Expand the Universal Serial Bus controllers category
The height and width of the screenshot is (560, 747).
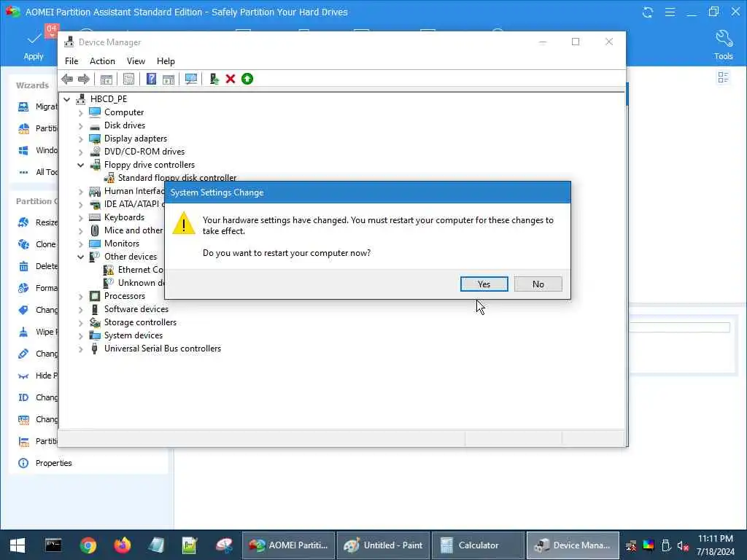click(x=80, y=349)
